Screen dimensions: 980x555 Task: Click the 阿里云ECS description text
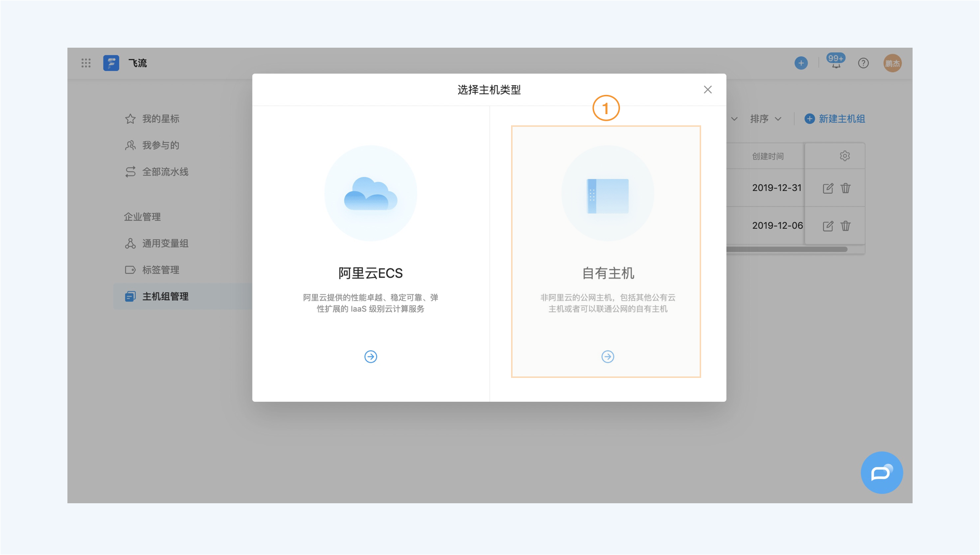pos(371,303)
